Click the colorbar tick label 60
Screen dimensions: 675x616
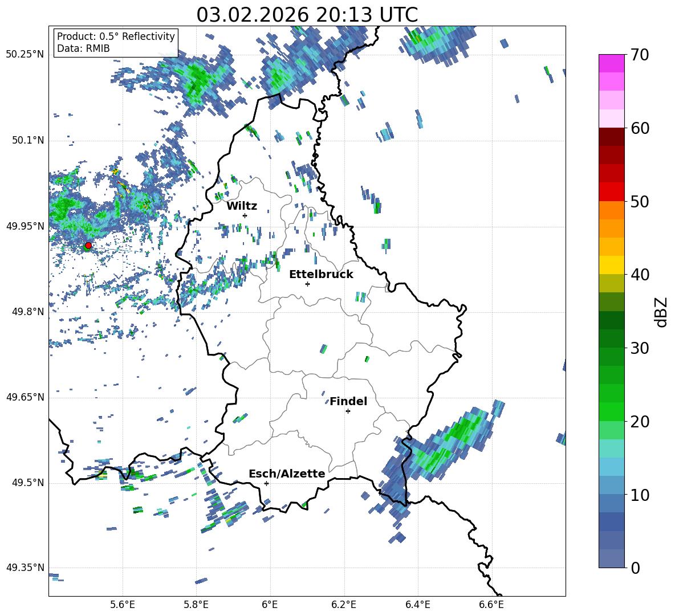coord(640,128)
